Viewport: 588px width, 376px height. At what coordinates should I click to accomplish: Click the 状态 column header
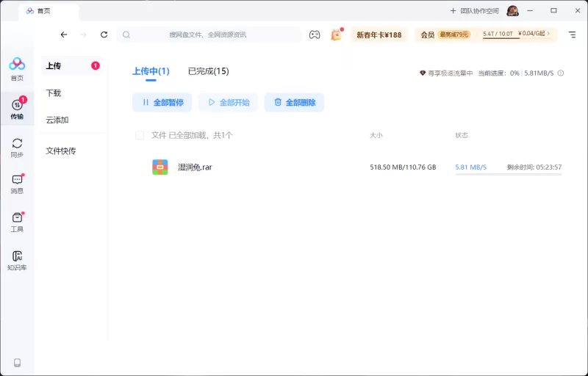[462, 135]
